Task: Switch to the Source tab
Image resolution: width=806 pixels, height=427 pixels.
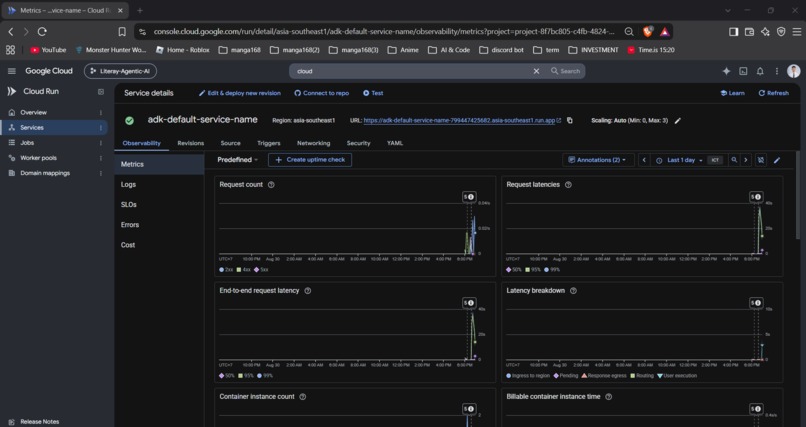Action: [230, 143]
